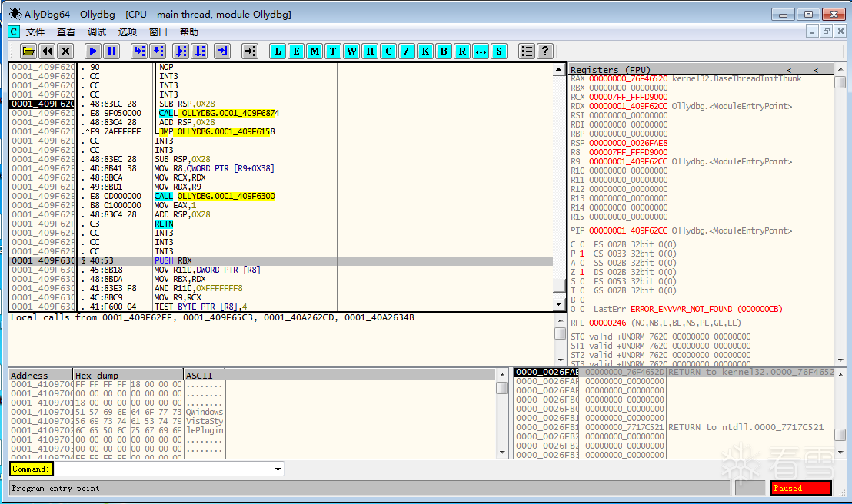Open Call stack with K icon
Screen dimensions: 852x504
point(425,51)
